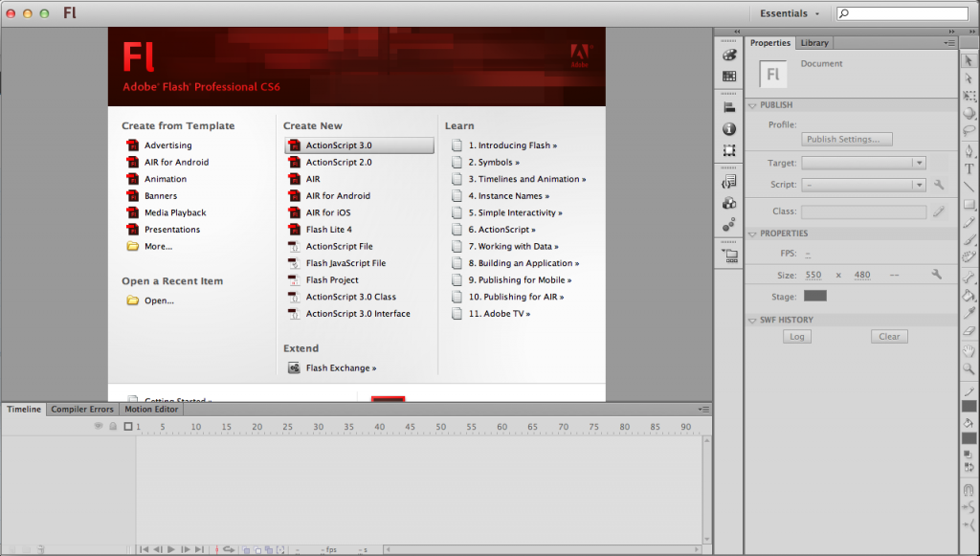
Task: Select the Rectangle tool
Action: tap(969, 204)
